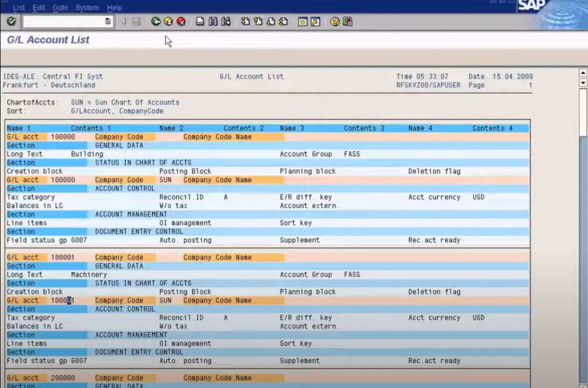
Task: Create a new session icon
Action: [x=303, y=22]
